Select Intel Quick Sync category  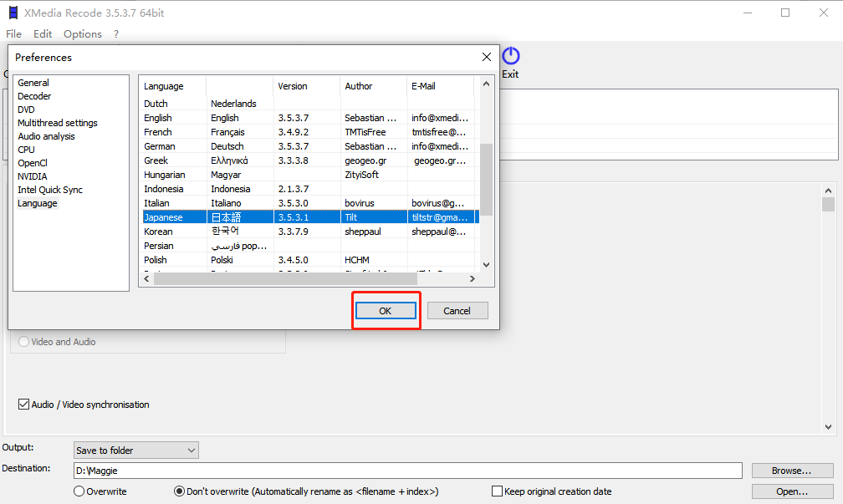pyautogui.click(x=50, y=190)
